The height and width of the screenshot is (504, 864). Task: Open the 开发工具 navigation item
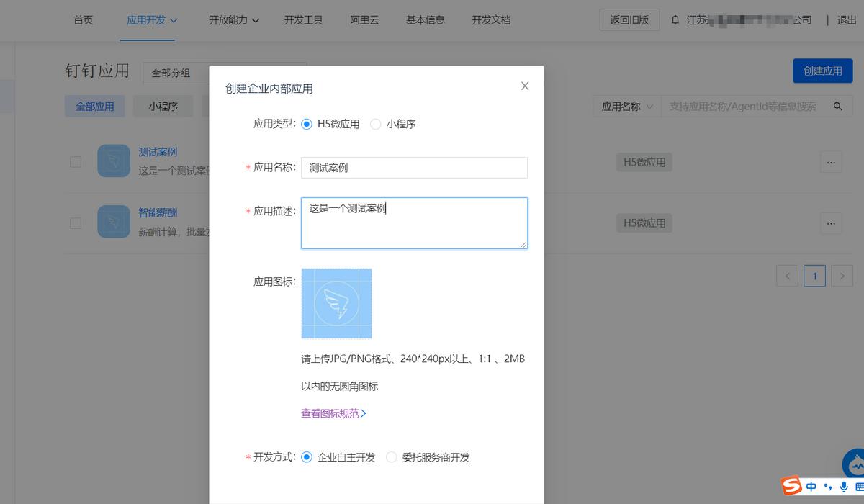[x=304, y=20]
